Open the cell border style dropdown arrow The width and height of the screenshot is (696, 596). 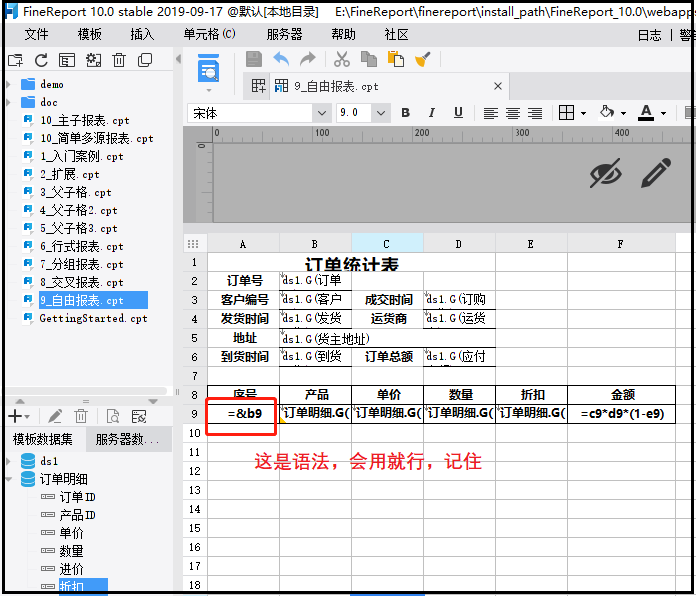583,114
